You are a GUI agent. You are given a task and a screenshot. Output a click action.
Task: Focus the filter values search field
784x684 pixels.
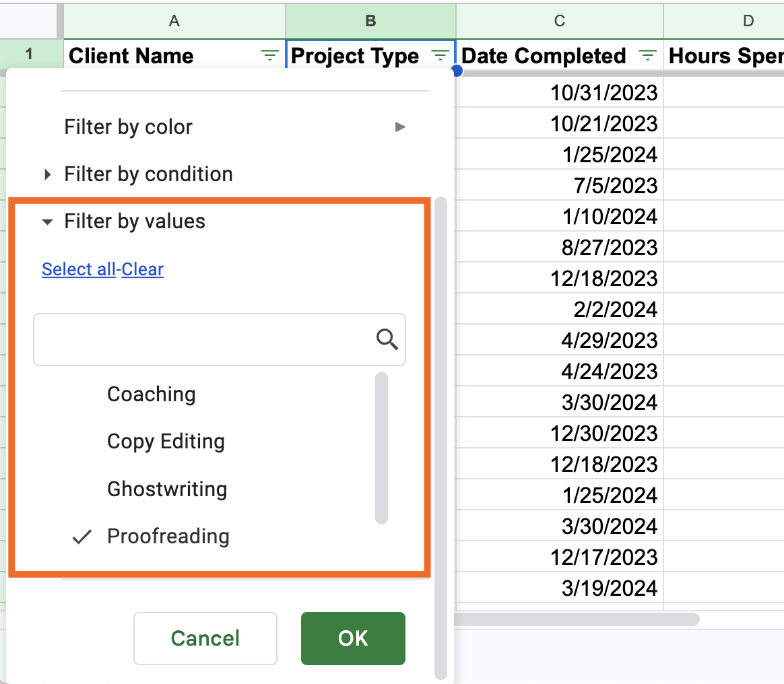pyautogui.click(x=220, y=340)
